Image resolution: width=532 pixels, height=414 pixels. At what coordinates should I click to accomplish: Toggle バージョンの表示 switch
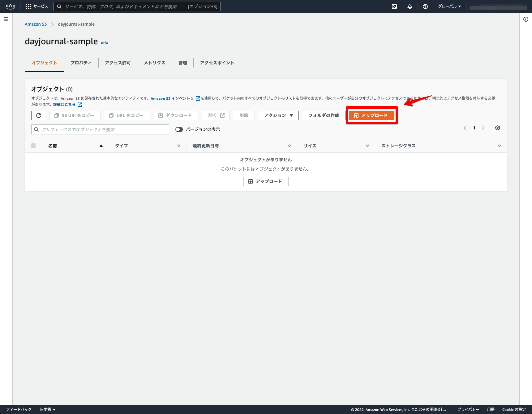click(x=179, y=129)
